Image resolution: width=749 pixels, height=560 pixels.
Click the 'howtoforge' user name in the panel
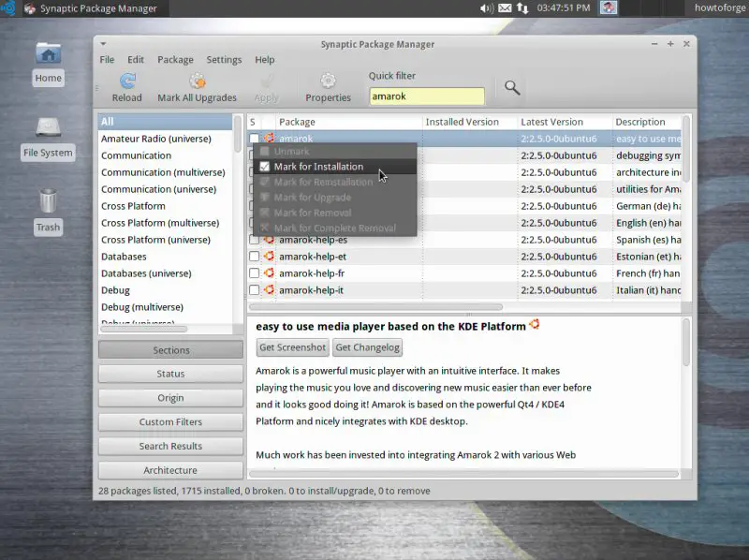pyautogui.click(x=720, y=7)
